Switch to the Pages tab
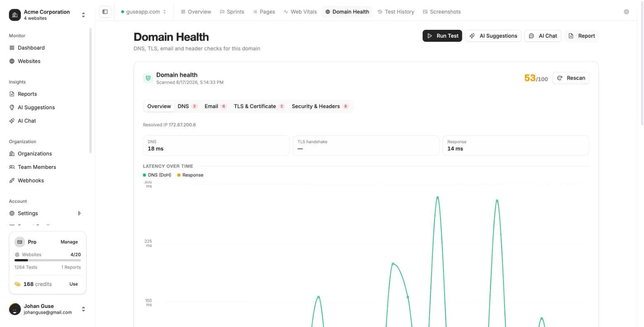Screen dimensions: 644x327 point(264,12)
